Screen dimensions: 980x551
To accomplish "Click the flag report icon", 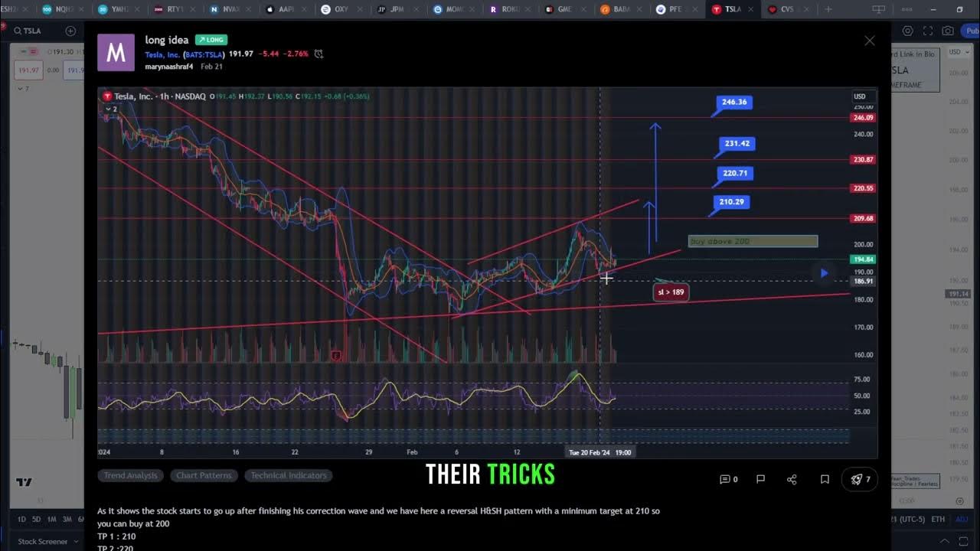I will point(760,479).
